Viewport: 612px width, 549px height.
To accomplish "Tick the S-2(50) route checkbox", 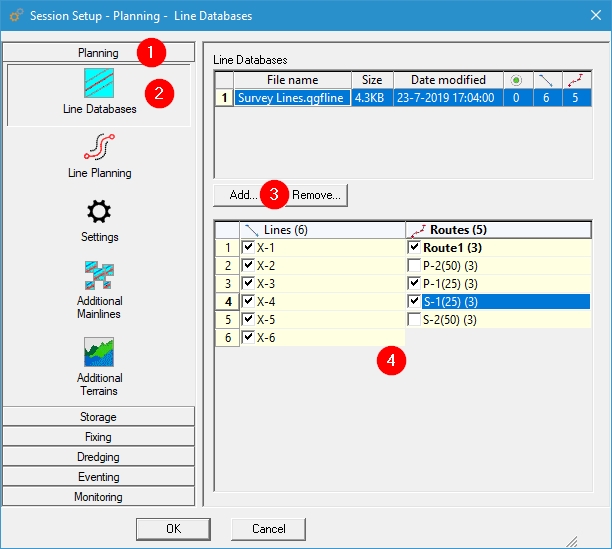I will pyautogui.click(x=414, y=320).
